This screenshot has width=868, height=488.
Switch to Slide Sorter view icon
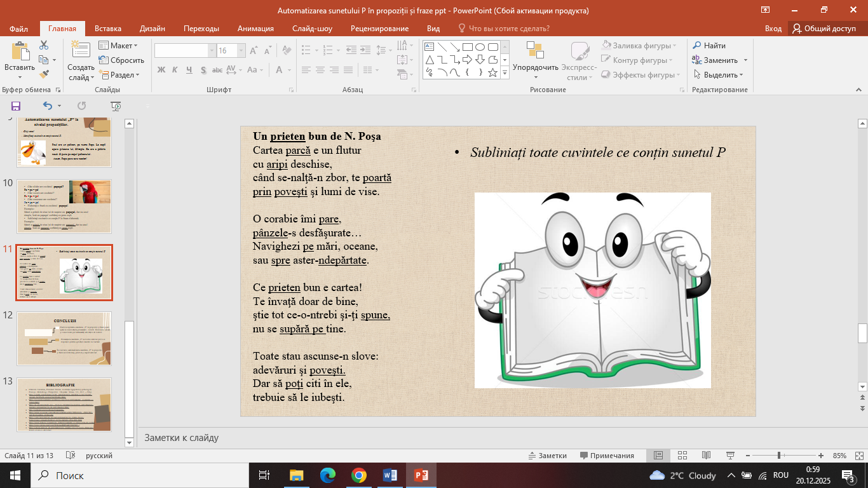pos(682,456)
